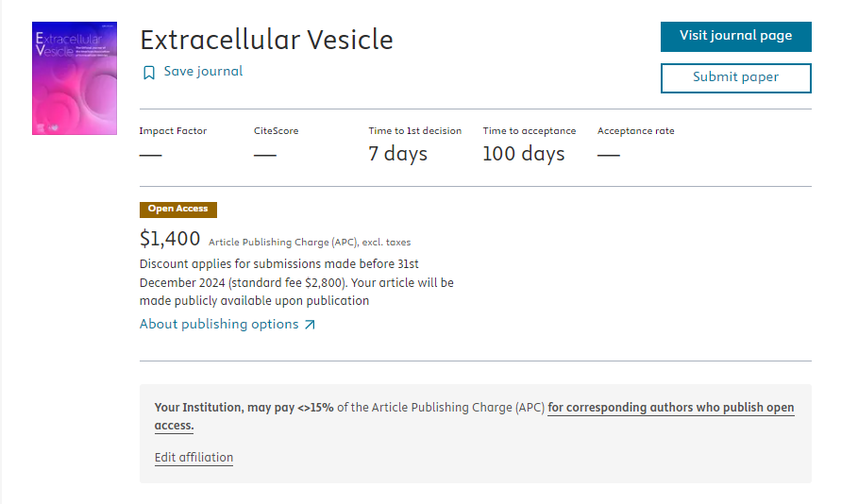Click the $1,400 article publishing charge amount
Screen dimensions: 841x504
tap(170, 239)
